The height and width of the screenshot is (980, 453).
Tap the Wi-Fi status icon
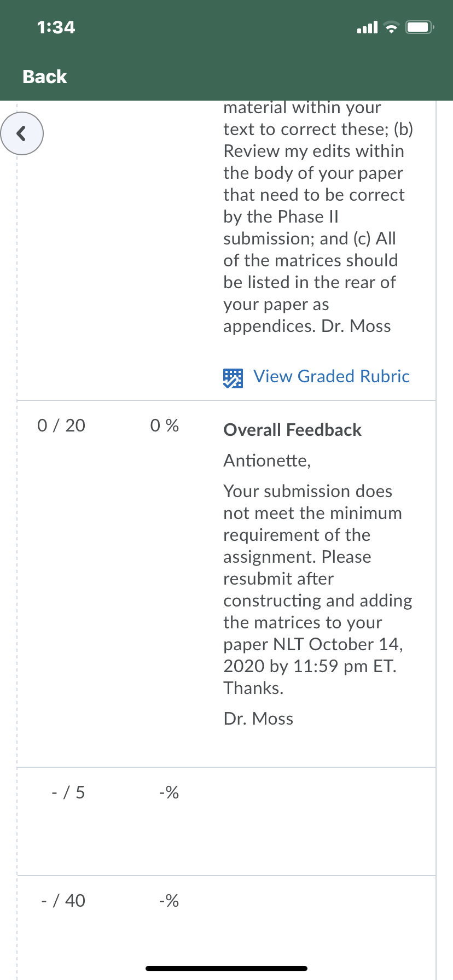pos(391,27)
